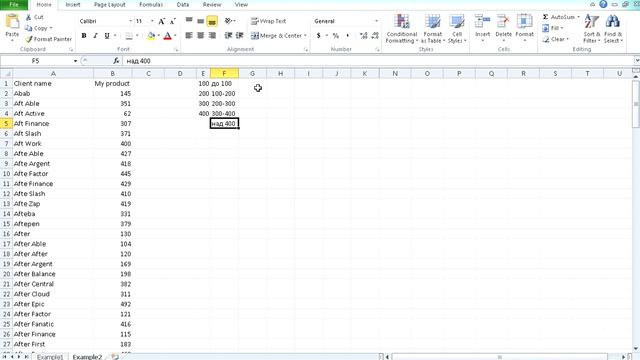Click column B header
This screenshot has height=360, width=640.
112,73
